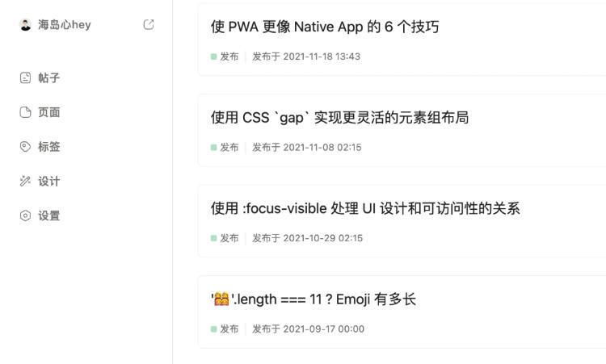Viewport: 606px width, 364px height.
Task: Open post 使用 CSS `gap` 实现更灵活的元素组布局
Action: click(x=339, y=118)
